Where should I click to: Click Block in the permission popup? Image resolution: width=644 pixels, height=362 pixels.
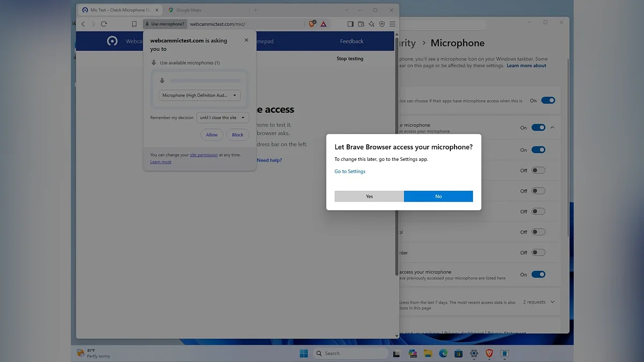[238, 135]
